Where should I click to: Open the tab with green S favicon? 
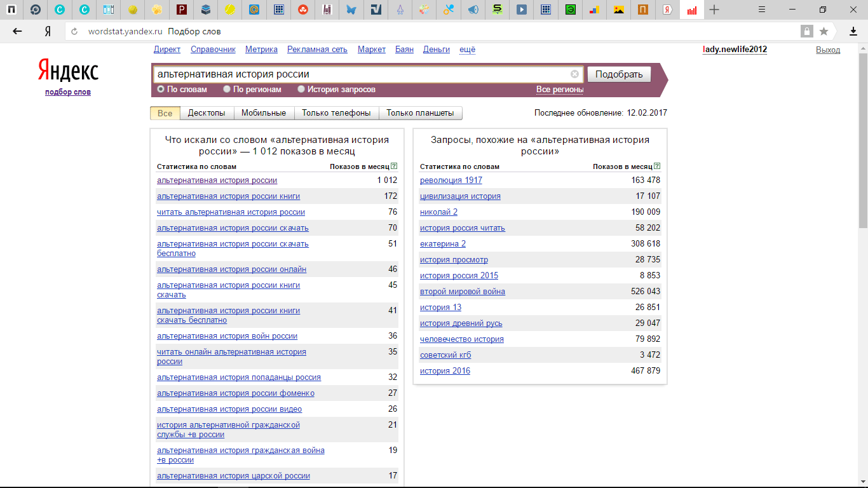point(497,10)
